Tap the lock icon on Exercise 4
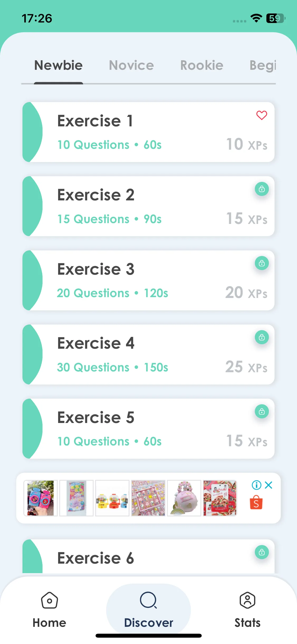The image size is (297, 644). click(x=262, y=337)
